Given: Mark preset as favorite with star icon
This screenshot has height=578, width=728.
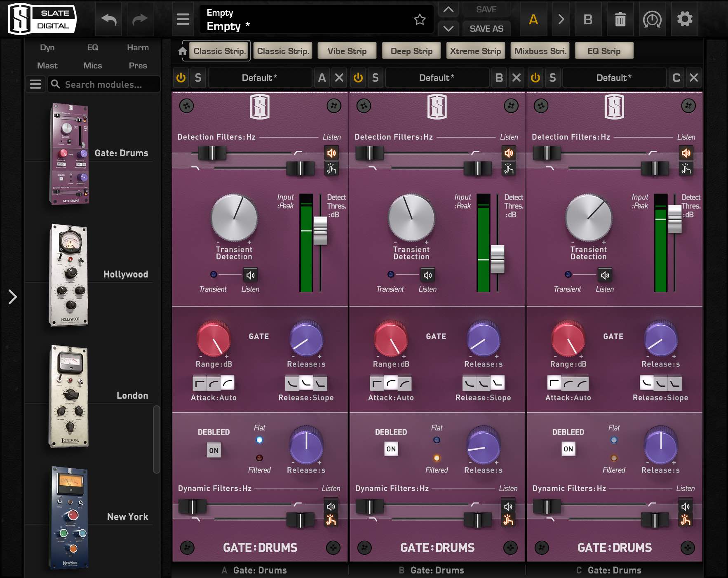Looking at the screenshot, I should point(420,19).
